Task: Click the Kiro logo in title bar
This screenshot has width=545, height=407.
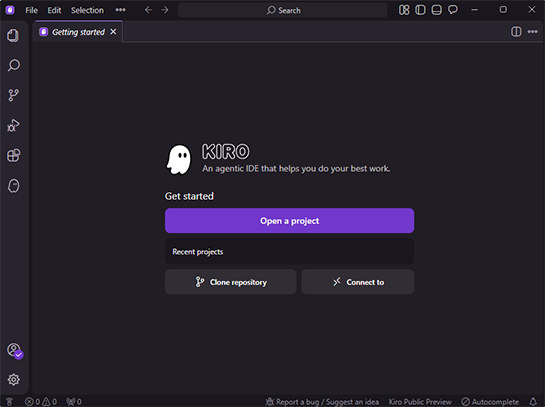Action: point(10,10)
